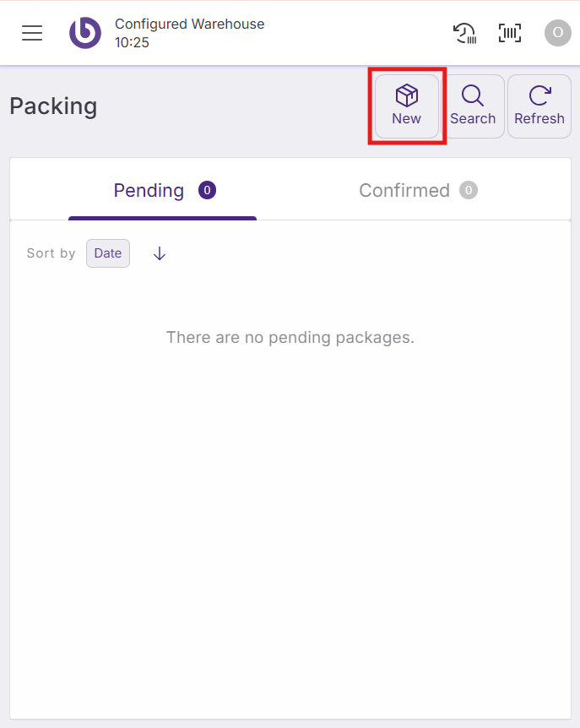
Task: Open the hamburger navigation menu
Action: coord(32,33)
